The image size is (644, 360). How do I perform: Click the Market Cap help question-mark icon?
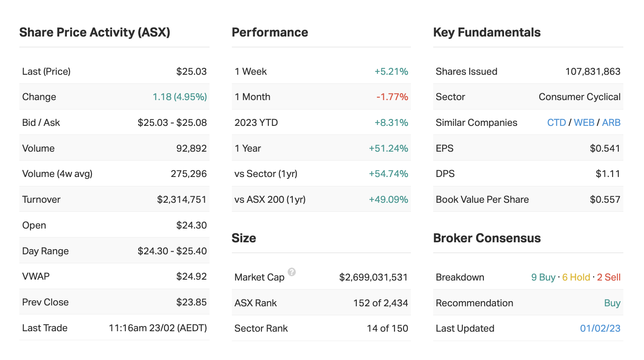[x=292, y=272]
